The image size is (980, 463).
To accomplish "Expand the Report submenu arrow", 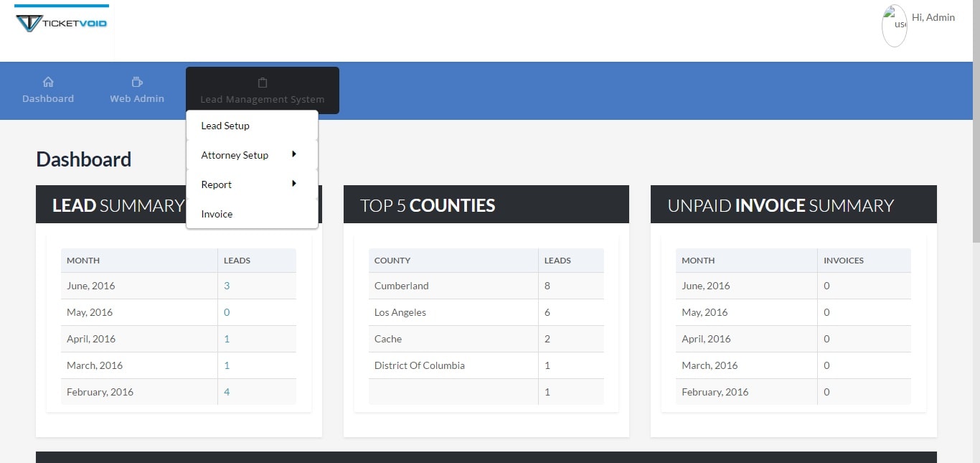I will tap(294, 184).
